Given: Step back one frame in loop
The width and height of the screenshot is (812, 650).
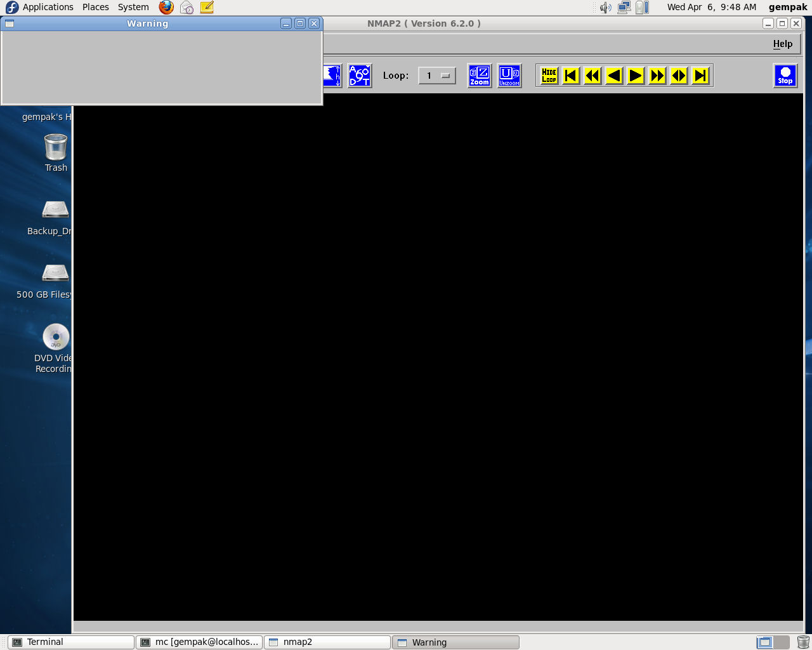Looking at the screenshot, I should (x=592, y=76).
